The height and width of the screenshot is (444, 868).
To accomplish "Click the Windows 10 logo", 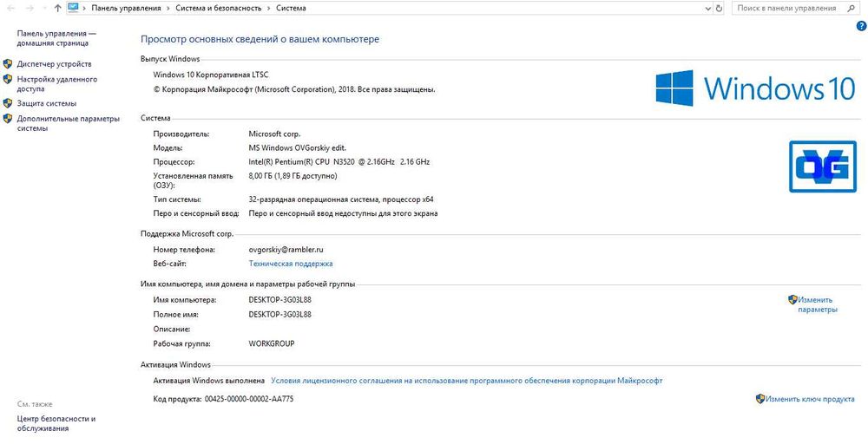I will pos(756,88).
